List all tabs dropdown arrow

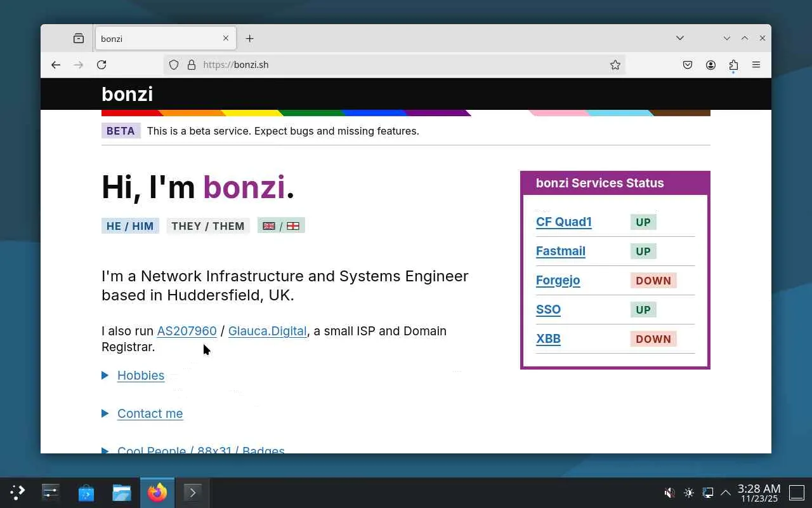click(680, 38)
